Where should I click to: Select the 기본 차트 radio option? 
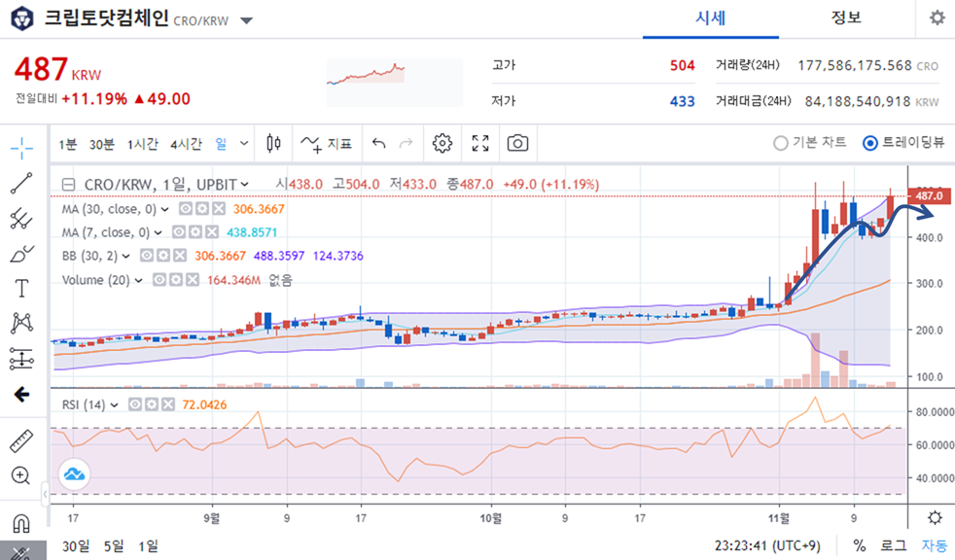[809, 143]
